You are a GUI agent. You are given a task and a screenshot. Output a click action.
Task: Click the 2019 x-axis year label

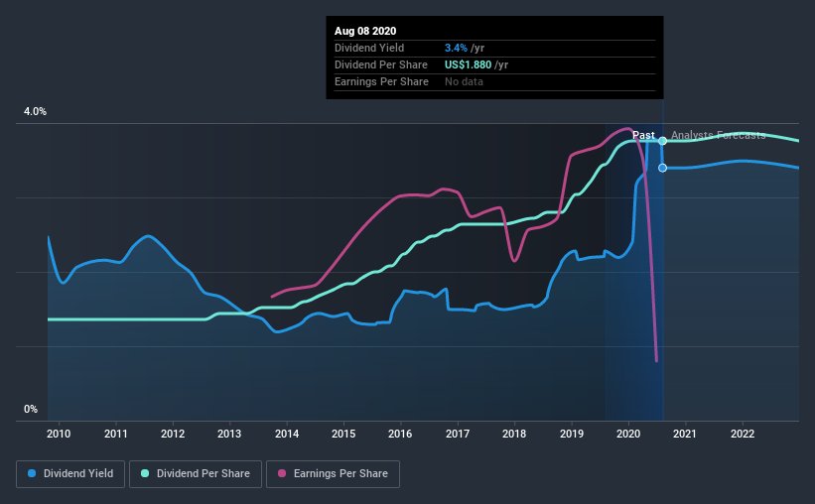(x=572, y=434)
